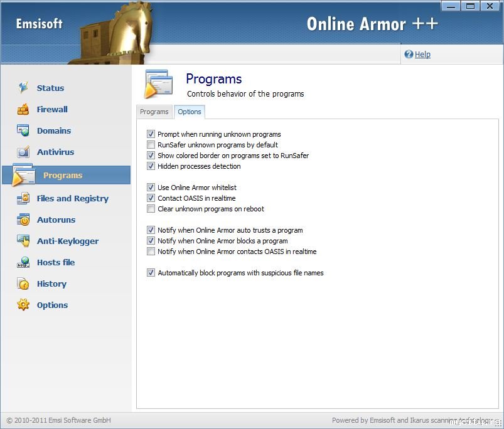Screen dimensions: 504x429
Task: Open the Firewall section
Action: [x=52, y=110]
